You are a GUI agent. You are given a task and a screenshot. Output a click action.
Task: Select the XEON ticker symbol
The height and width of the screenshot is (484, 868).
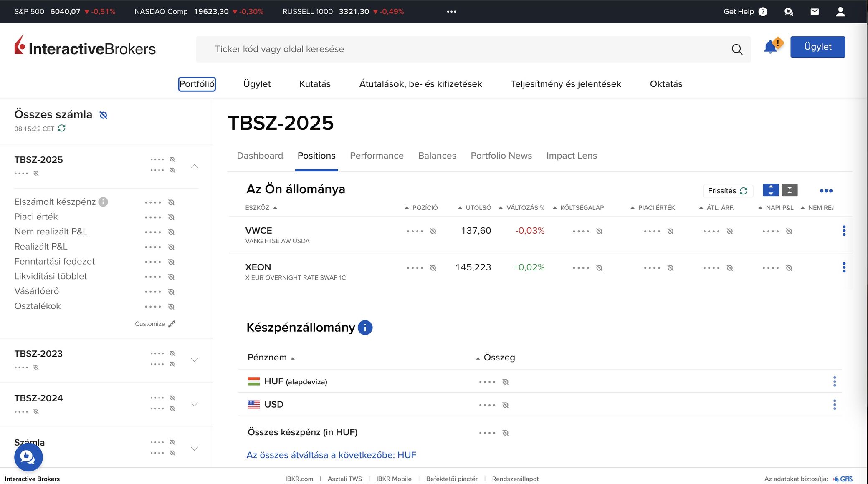tap(258, 267)
